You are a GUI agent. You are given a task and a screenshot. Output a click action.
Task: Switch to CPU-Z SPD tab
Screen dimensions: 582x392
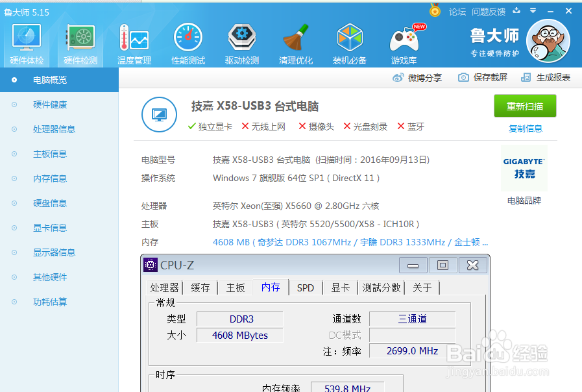(306, 288)
